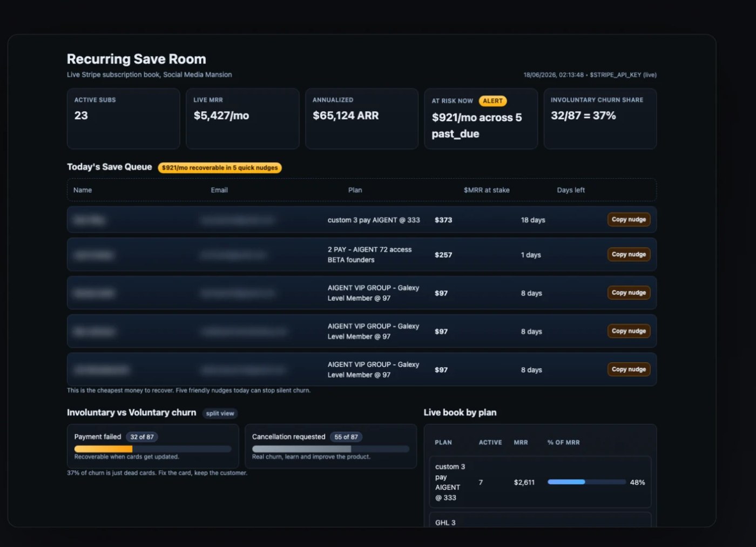Image resolution: width=756 pixels, height=547 pixels.
Task: Open the Active Subs card showing 23
Action: point(123,119)
